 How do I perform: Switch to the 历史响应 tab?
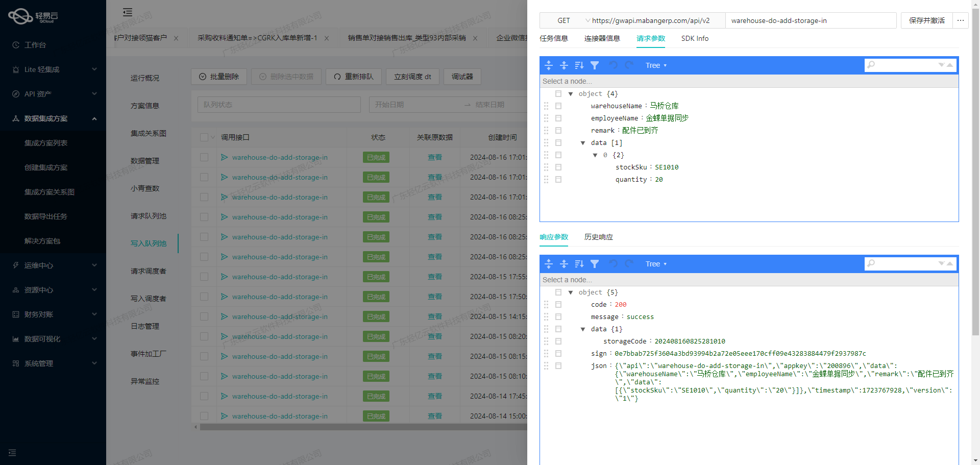pos(599,237)
